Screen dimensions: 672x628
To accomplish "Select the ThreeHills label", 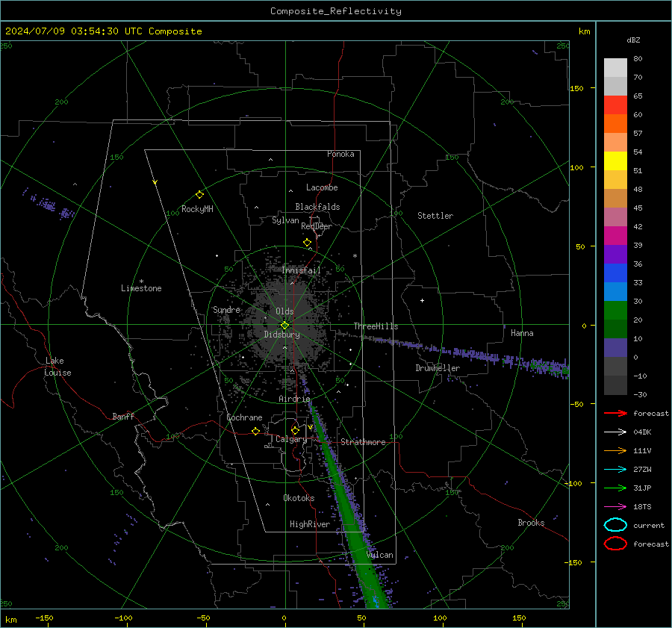I will tap(376, 326).
